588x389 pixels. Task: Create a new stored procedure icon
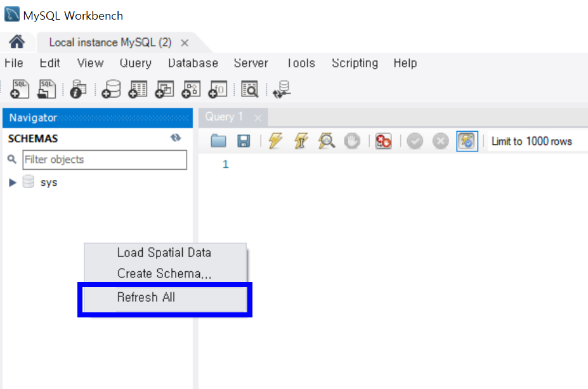coord(191,89)
